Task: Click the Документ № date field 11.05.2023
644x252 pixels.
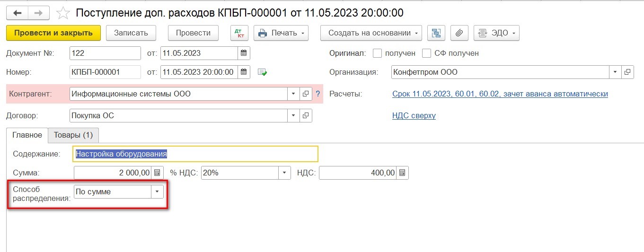Action: [199, 53]
